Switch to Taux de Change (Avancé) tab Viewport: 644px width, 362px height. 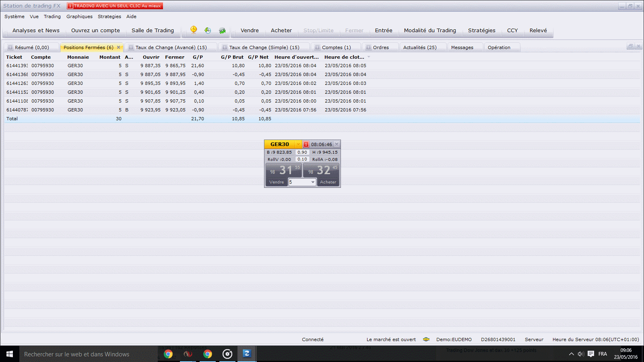point(171,47)
